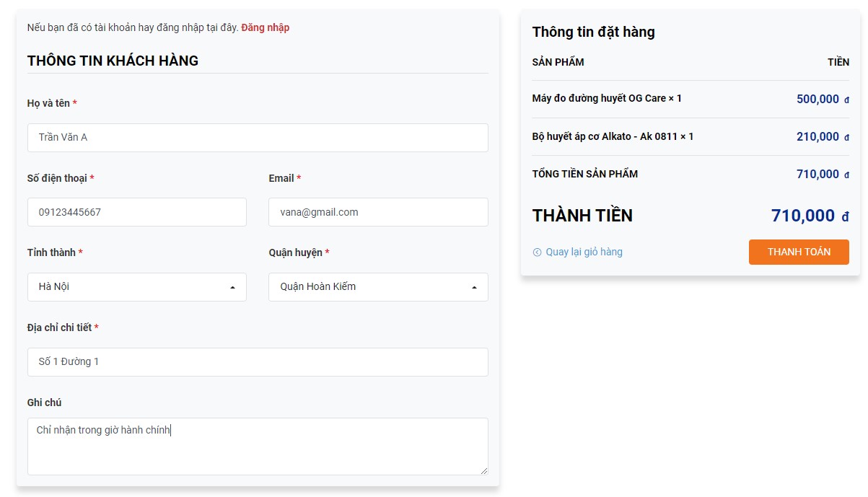The height and width of the screenshot is (497, 868).
Task: Focus the Họ và tên input field
Action: coord(258,138)
